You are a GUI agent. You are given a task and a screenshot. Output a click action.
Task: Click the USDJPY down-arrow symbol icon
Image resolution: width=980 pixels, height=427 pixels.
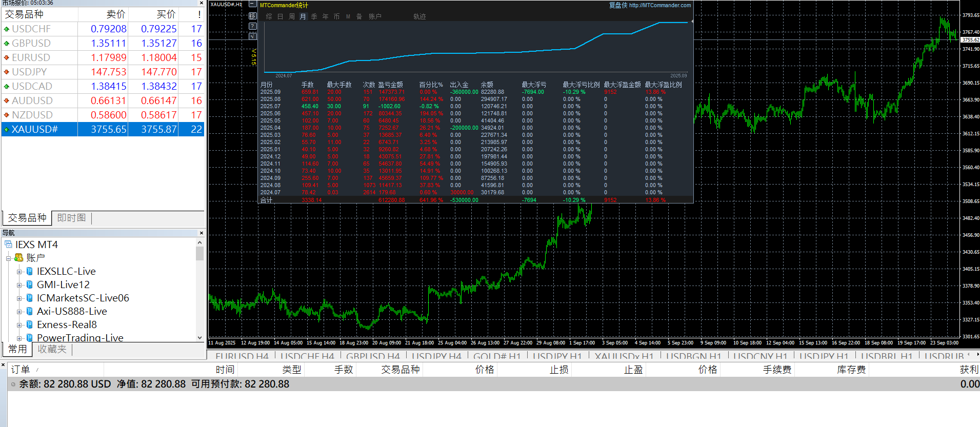tap(7, 72)
